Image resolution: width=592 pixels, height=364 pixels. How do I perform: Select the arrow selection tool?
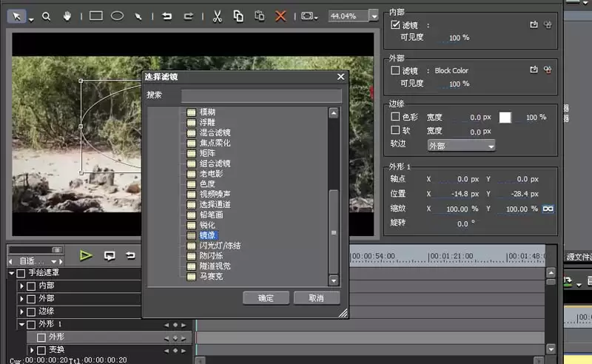pos(16,16)
